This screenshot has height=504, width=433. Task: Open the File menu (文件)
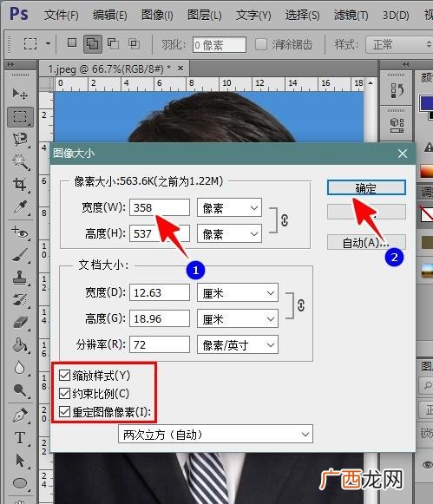tap(61, 15)
